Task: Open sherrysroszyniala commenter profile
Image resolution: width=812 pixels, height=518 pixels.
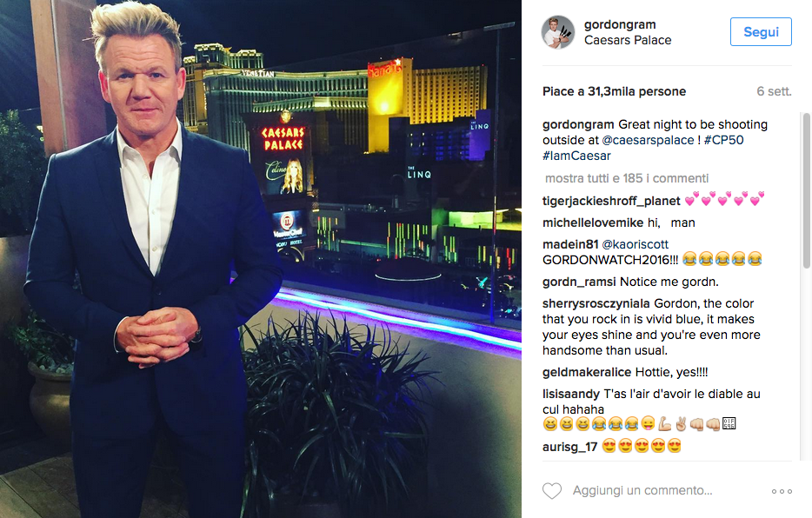Action: tap(596, 304)
